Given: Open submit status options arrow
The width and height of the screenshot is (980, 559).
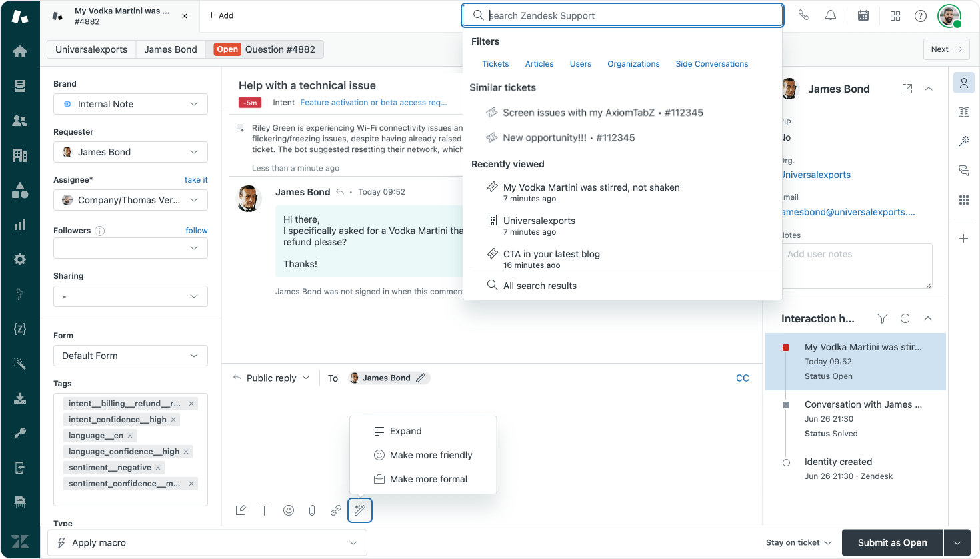Looking at the screenshot, I should pos(957,543).
